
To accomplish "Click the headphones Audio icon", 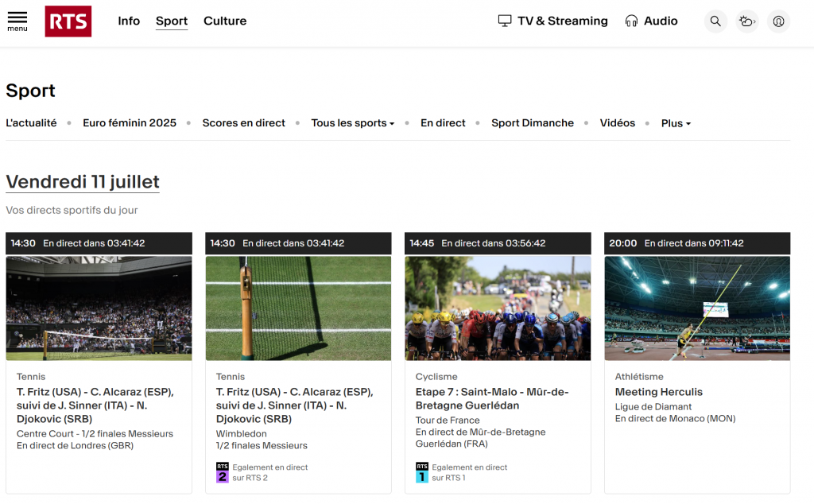I will pos(631,21).
